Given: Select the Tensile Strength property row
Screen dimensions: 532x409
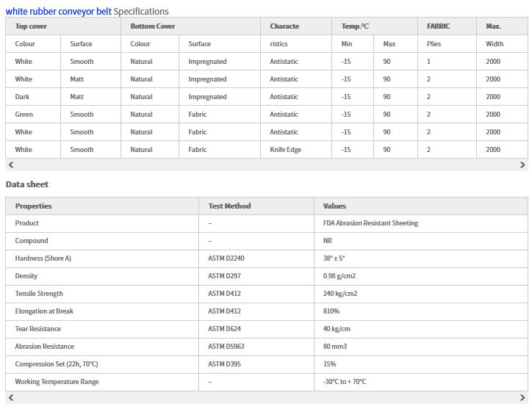Looking at the screenshot, I should [x=39, y=294].
